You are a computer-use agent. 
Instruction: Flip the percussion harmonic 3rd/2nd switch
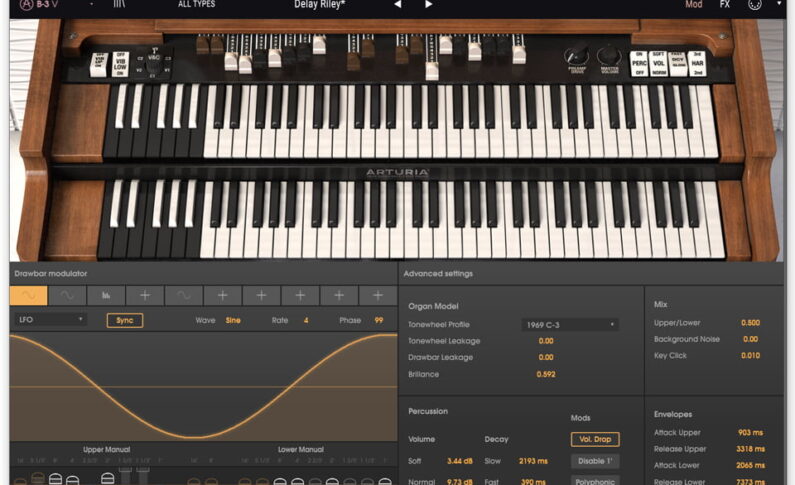click(697, 63)
